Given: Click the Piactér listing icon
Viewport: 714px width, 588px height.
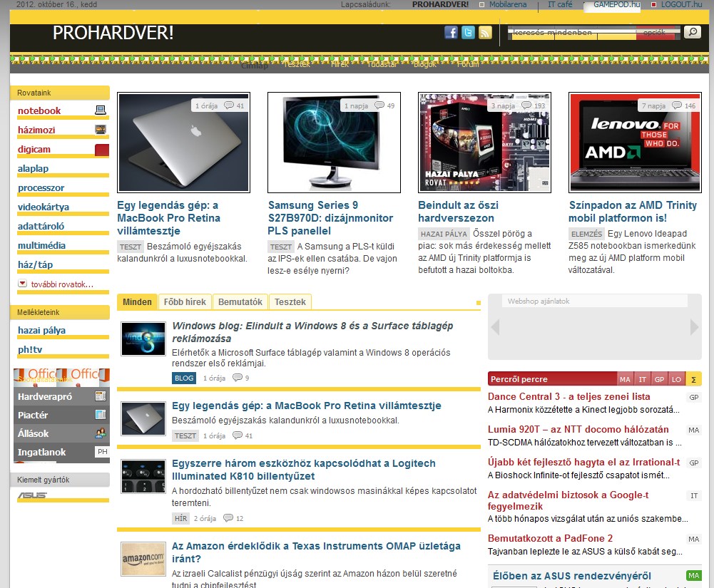Looking at the screenshot, I should (101, 415).
